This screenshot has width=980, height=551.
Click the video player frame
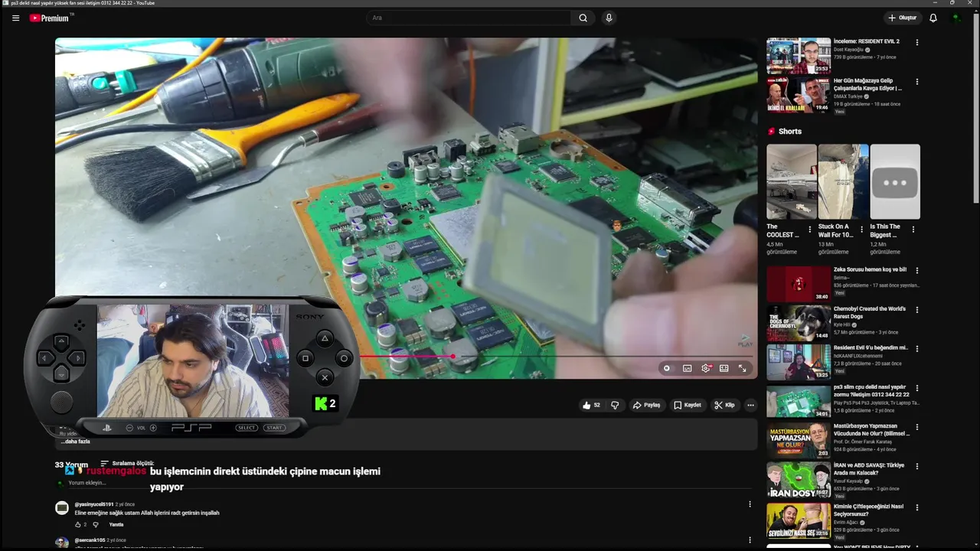click(x=406, y=208)
